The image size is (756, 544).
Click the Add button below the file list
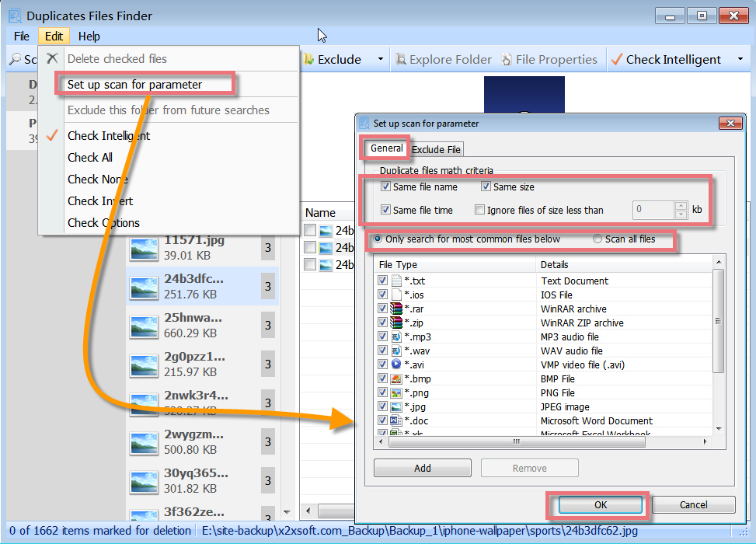[x=422, y=468]
